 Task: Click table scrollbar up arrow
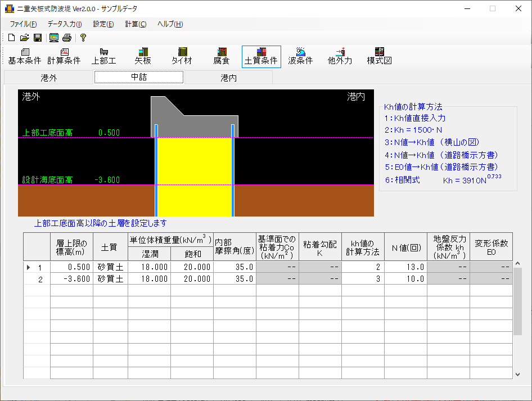coord(517,264)
